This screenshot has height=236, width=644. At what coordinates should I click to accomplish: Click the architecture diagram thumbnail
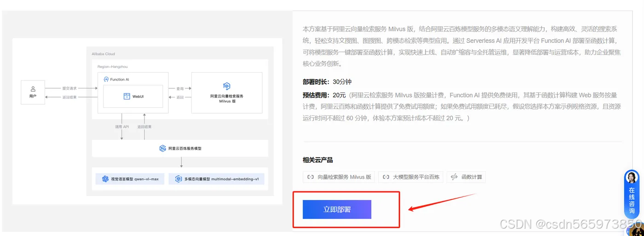[x=147, y=121]
